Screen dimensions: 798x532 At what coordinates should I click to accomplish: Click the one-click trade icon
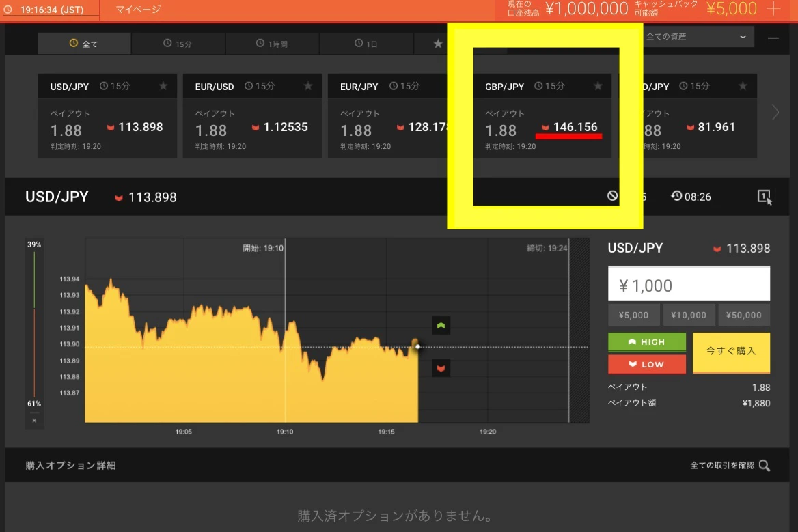click(x=765, y=197)
